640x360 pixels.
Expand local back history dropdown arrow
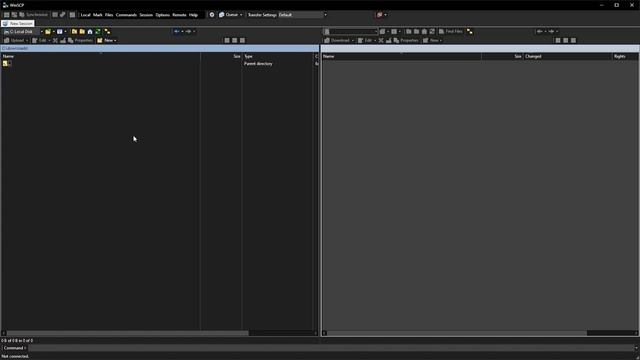[182, 31]
